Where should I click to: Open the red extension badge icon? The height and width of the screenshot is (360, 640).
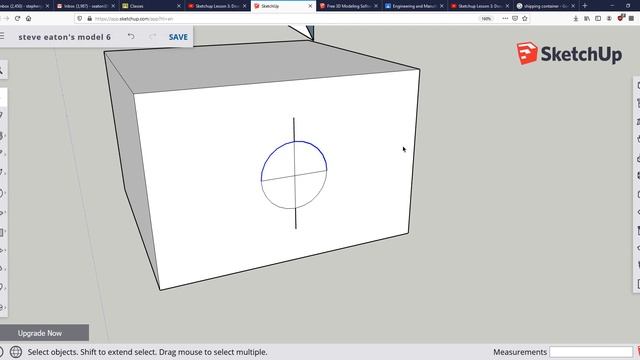[621, 18]
